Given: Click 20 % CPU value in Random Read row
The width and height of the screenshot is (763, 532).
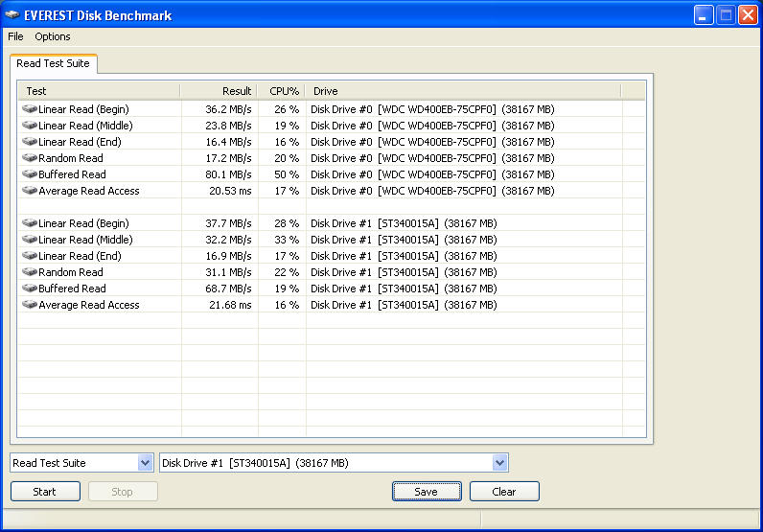Looking at the screenshot, I should pyautogui.click(x=287, y=158).
